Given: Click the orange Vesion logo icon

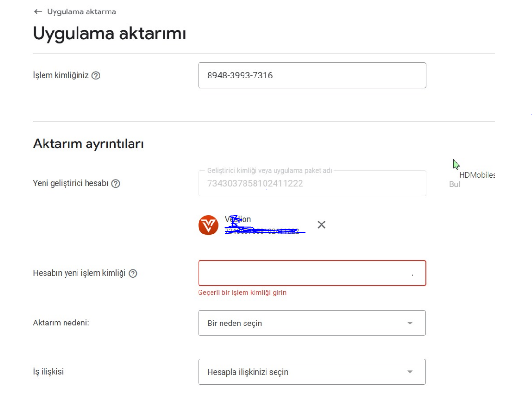Looking at the screenshot, I should click(208, 225).
